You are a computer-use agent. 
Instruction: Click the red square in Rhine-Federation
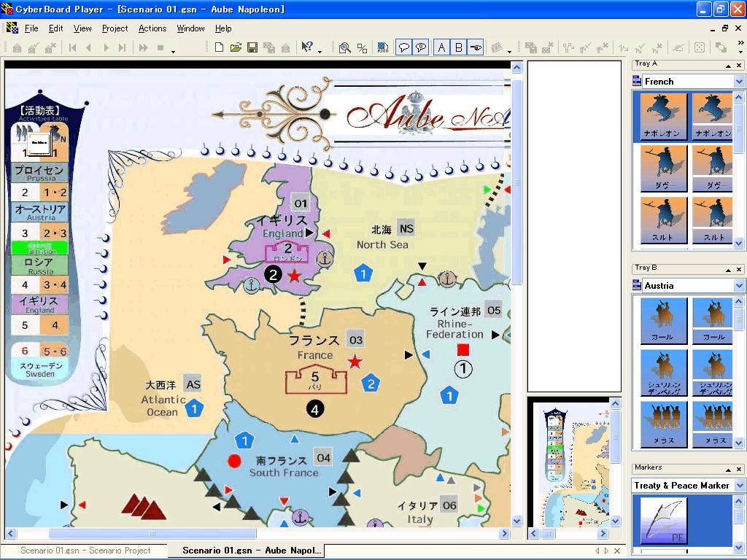[463, 350]
